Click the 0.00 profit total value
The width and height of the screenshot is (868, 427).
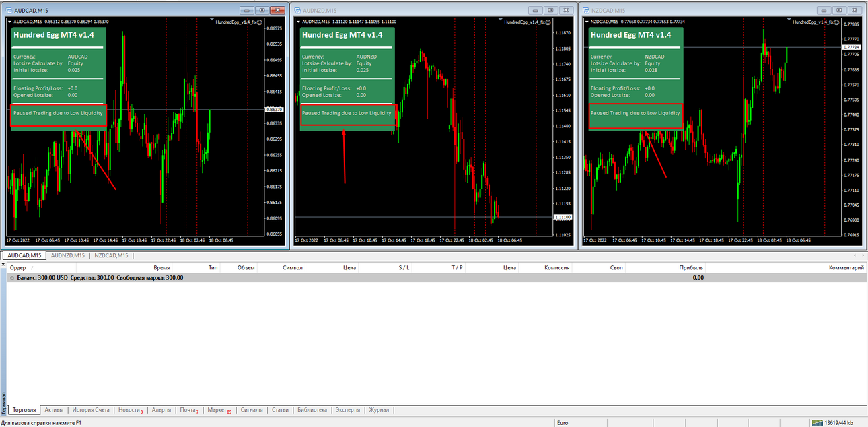point(698,277)
